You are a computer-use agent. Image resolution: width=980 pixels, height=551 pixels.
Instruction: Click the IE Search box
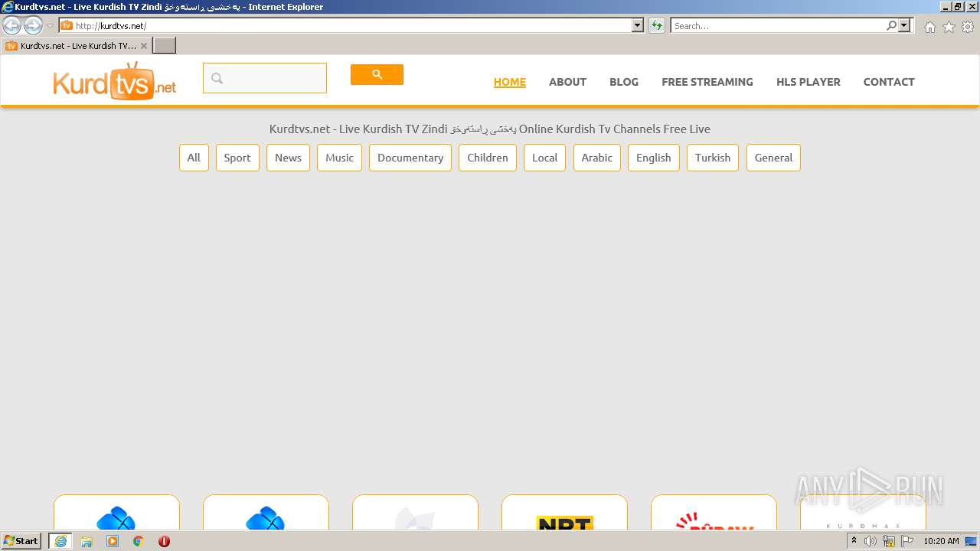[777, 25]
